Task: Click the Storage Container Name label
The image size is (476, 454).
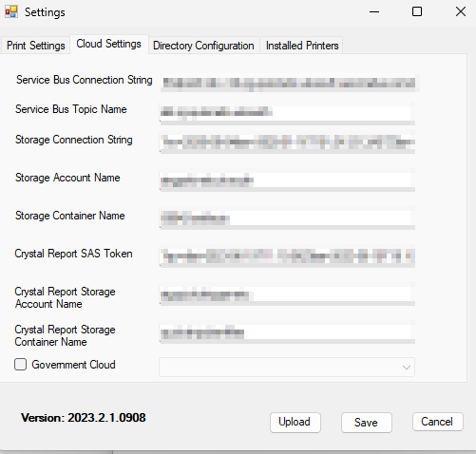Action: coord(70,216)
